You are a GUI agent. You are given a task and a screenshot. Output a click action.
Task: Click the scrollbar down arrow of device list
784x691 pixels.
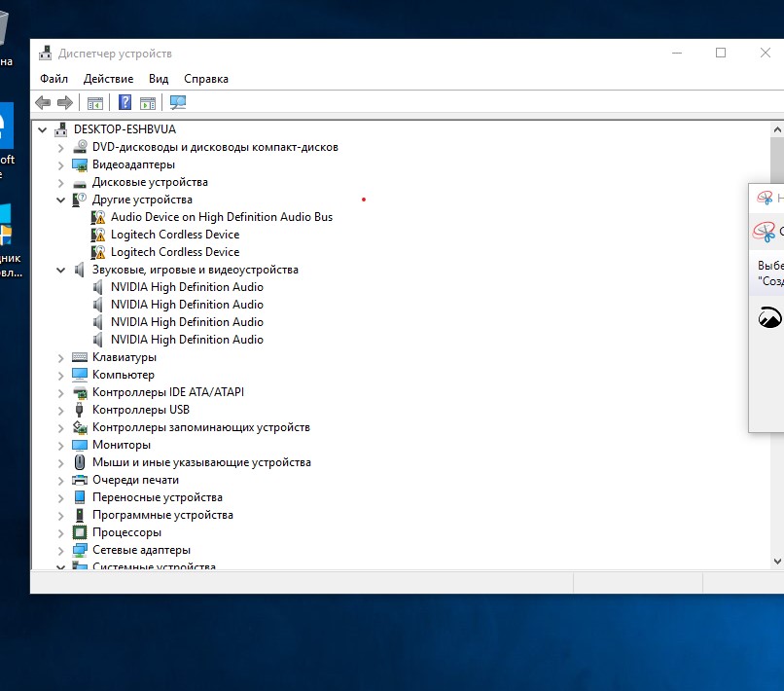(x=777, y=562)
